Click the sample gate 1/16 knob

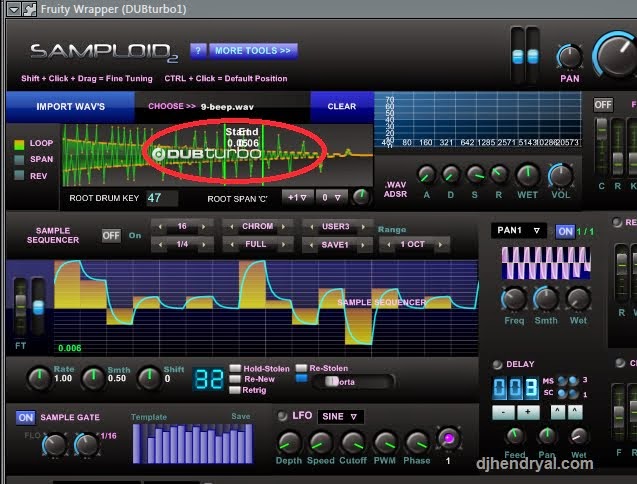pyautogui.click(x=87, y=445)
